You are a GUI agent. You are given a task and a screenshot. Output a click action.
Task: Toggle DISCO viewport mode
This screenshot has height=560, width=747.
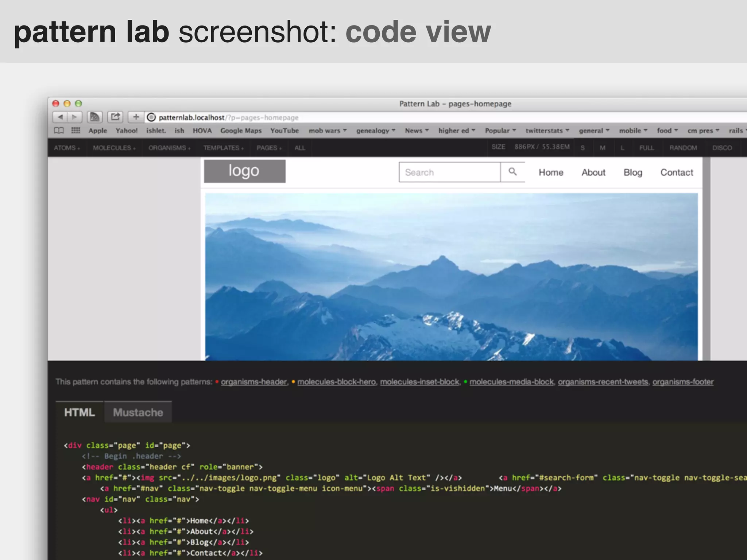(x=722, y=148)
